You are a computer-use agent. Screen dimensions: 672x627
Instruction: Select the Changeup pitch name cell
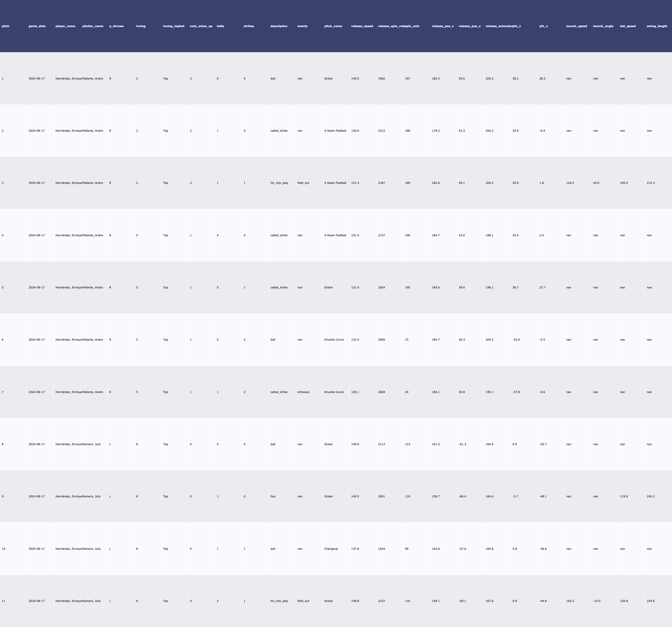331,549
